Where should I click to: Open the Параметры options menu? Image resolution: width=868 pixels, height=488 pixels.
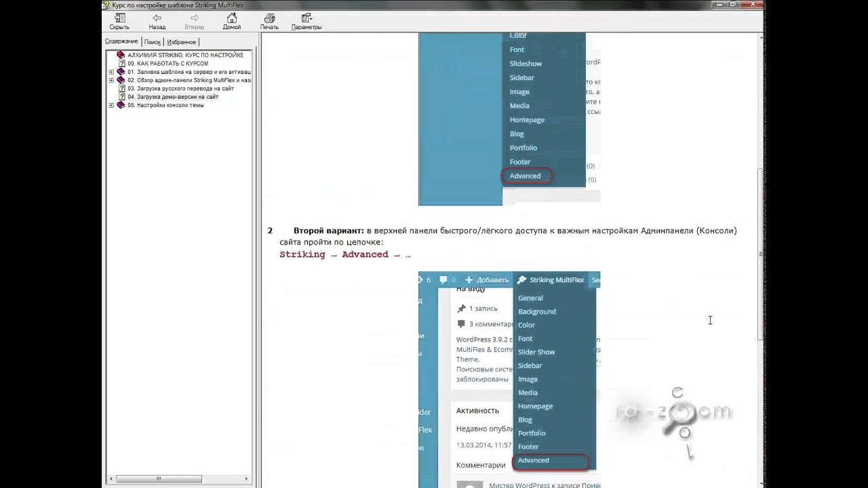pos(307,22)
